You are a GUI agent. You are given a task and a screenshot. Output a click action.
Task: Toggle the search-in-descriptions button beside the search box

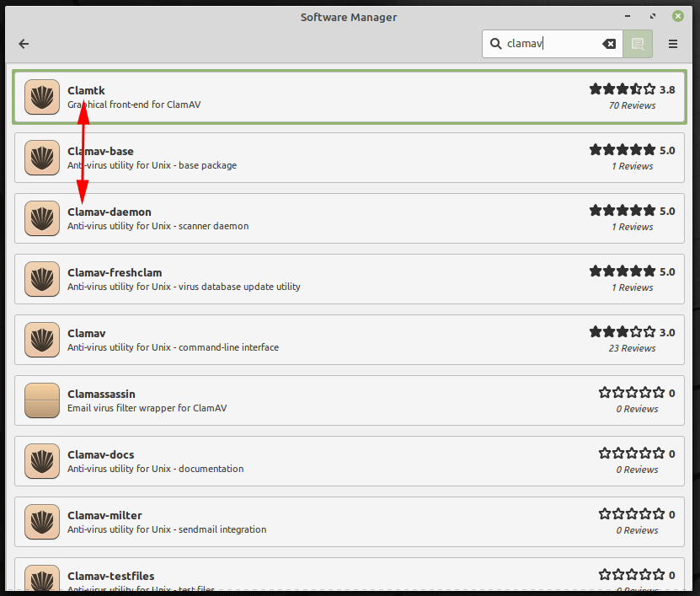(638, 44)
